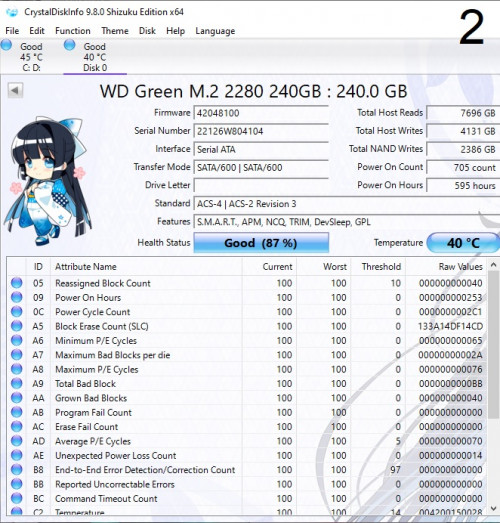Click status icon of Power Cycle Count row
Viewport: 500px width, 523px height.
coord(16,312)
